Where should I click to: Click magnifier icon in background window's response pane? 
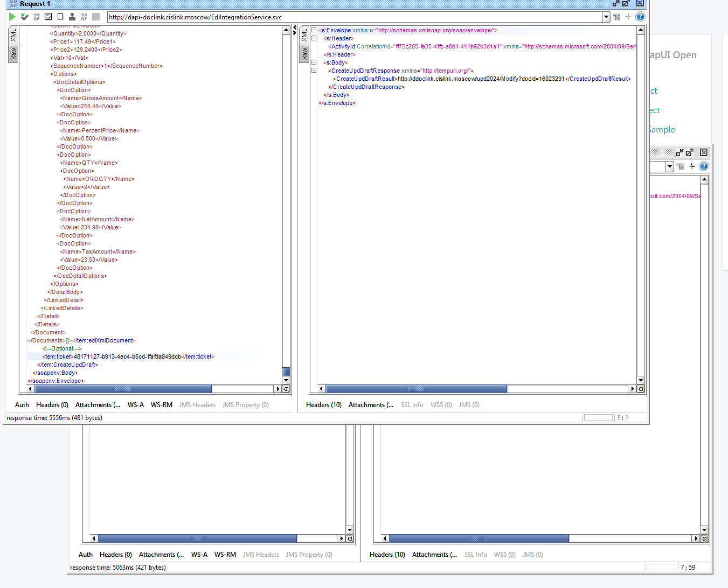(704, 538)
